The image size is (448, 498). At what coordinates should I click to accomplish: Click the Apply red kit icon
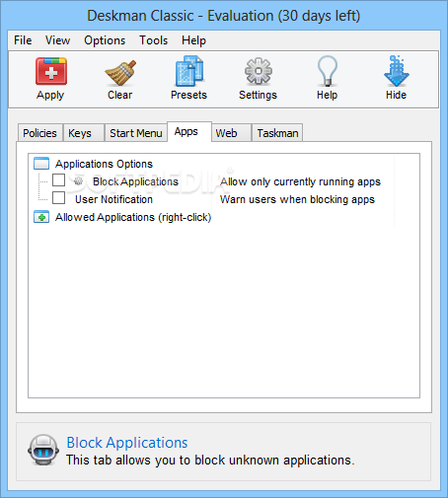pos(51,71)
